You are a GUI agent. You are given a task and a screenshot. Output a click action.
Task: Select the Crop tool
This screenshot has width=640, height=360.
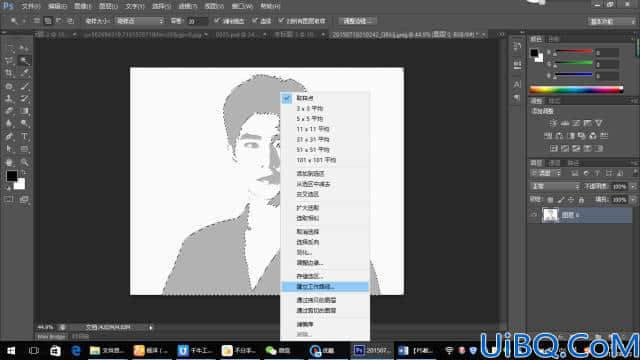coord(9,73)
